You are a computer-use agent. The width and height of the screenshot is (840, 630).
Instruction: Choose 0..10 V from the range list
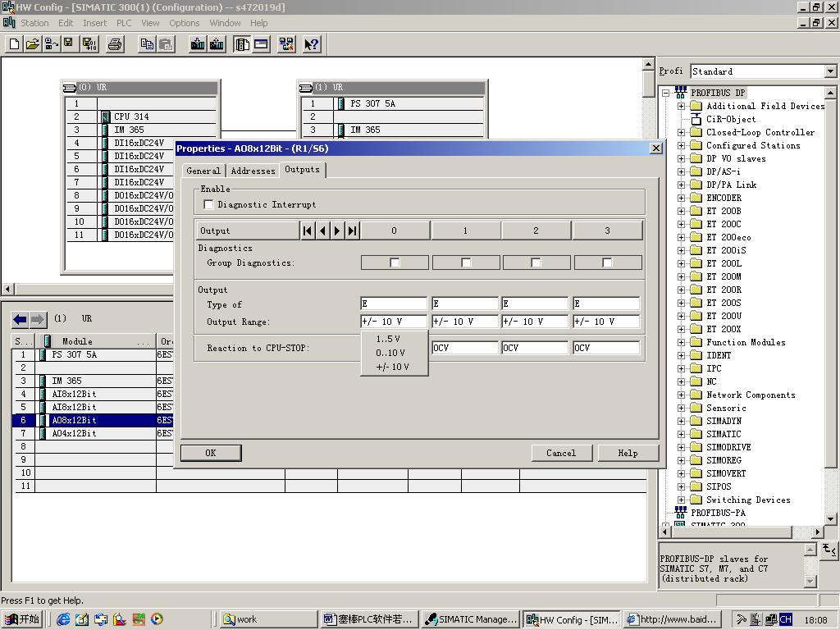[x=390, y=353]
